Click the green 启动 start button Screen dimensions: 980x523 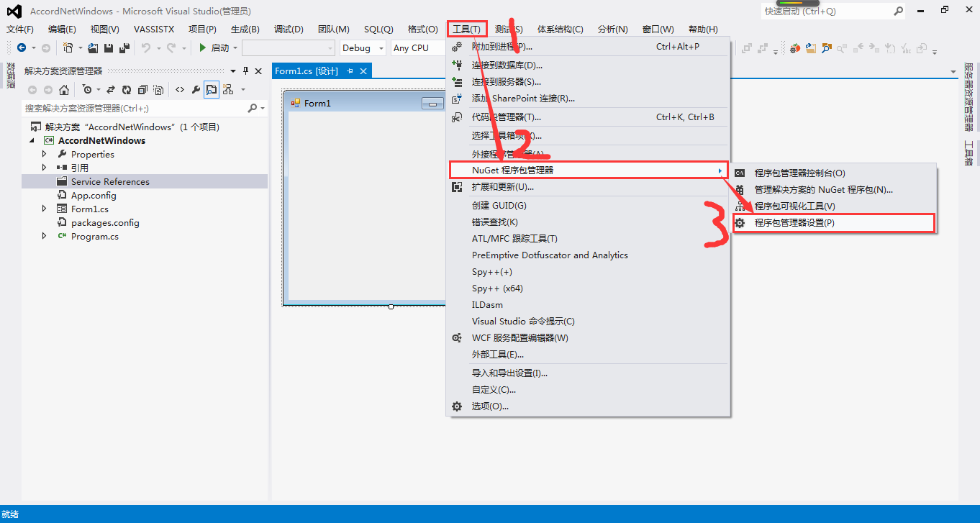(x=214, y=47)
